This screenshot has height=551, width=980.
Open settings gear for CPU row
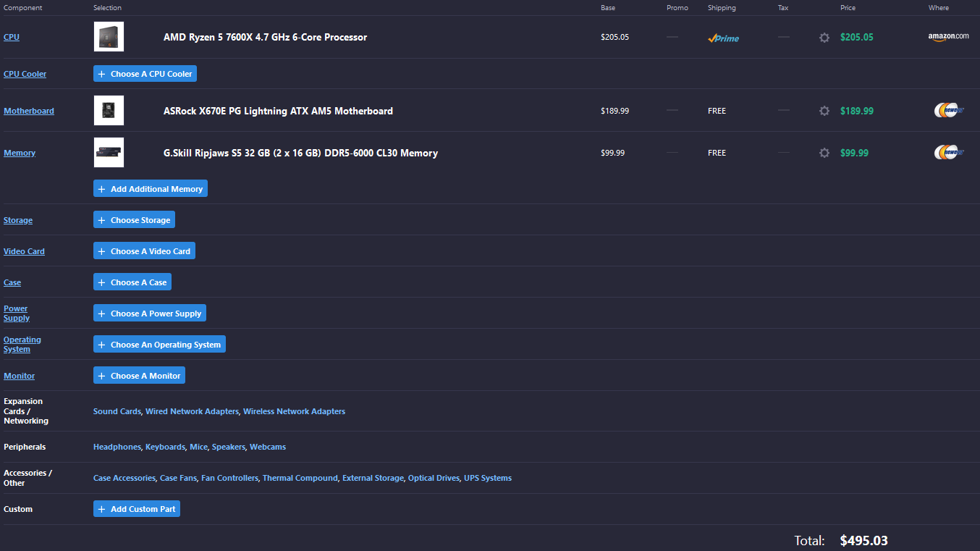pyautogui.click(x=824, y=38)
